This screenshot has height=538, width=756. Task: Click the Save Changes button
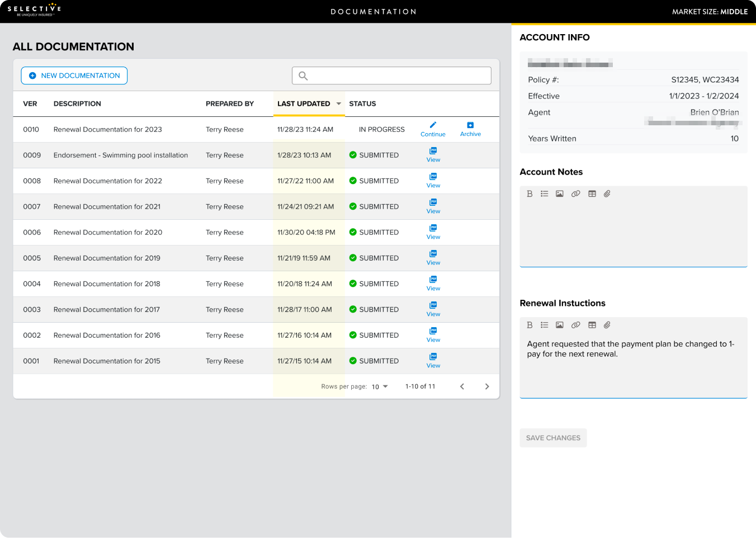(x=553, y=438)
